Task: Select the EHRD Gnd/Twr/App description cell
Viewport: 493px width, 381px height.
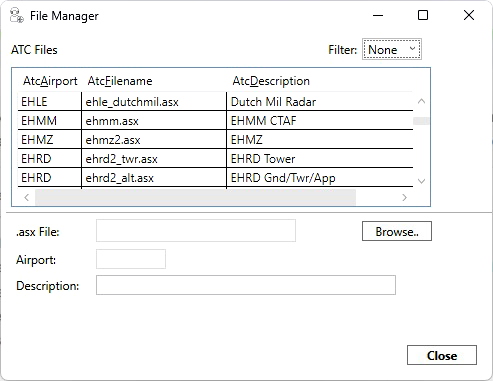Action: 320,178
